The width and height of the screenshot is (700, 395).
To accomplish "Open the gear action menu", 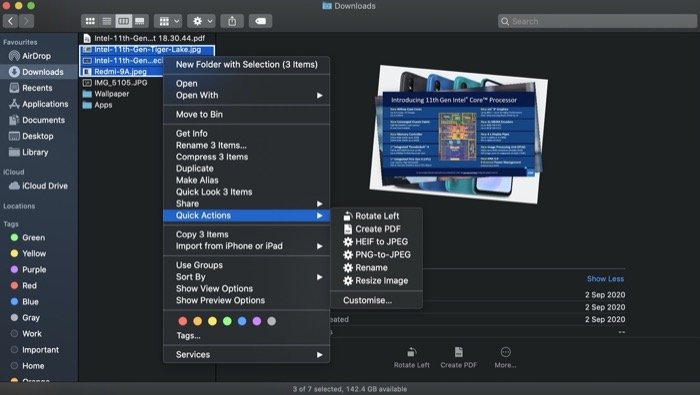I will 201,21.
